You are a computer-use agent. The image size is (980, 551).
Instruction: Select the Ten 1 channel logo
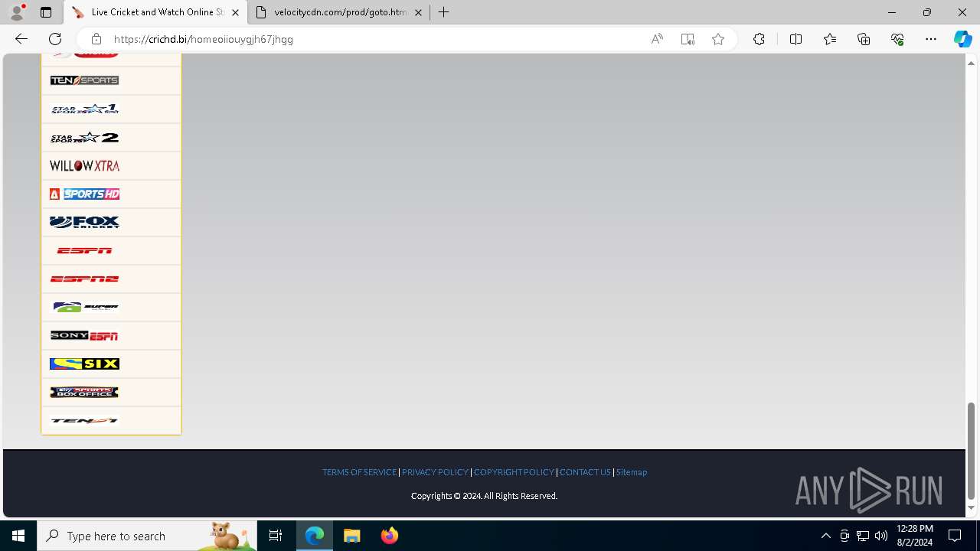click(84, 420)
